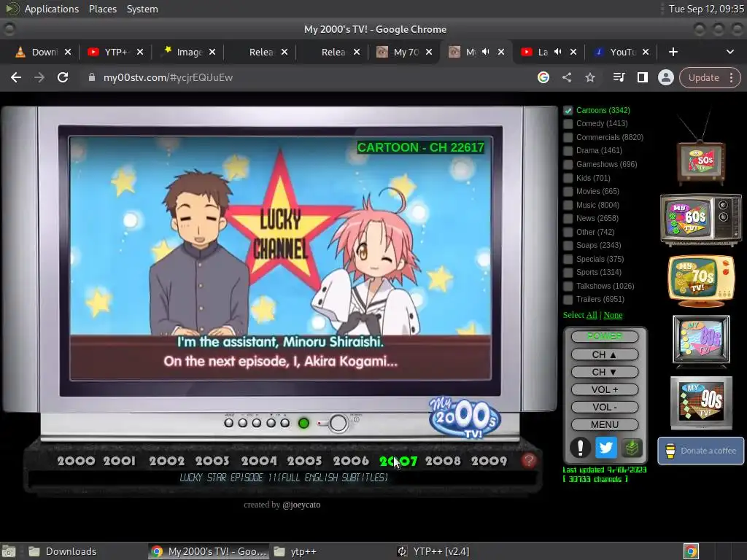Screen dimensions: 747x560
Task: Click the share page icon
Action: [x=566, y=77]
